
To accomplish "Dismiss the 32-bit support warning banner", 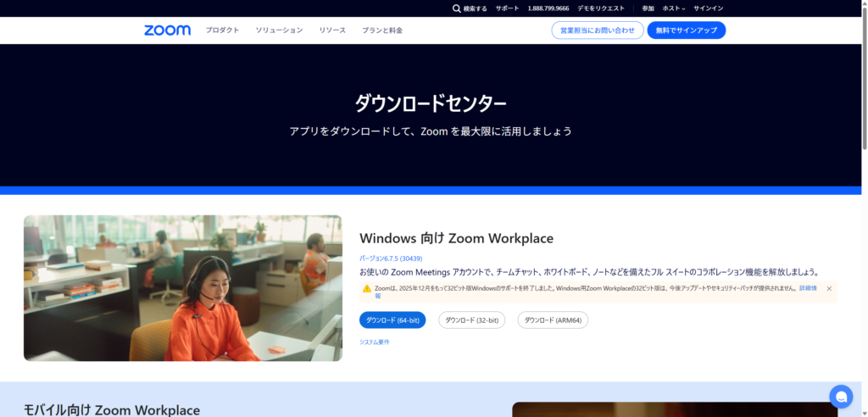I will click(829, 289).
